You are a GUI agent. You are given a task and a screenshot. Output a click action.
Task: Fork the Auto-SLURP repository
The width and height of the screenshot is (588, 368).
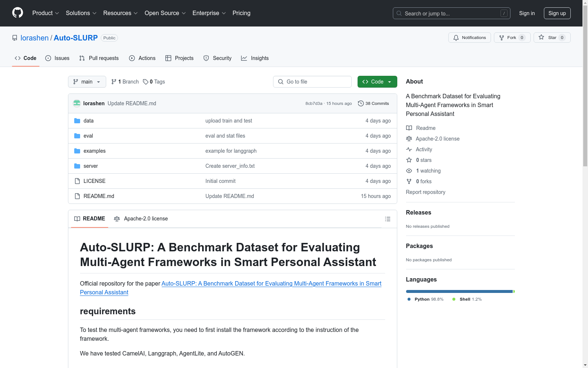pyautogui.click(x=512, y=38)
